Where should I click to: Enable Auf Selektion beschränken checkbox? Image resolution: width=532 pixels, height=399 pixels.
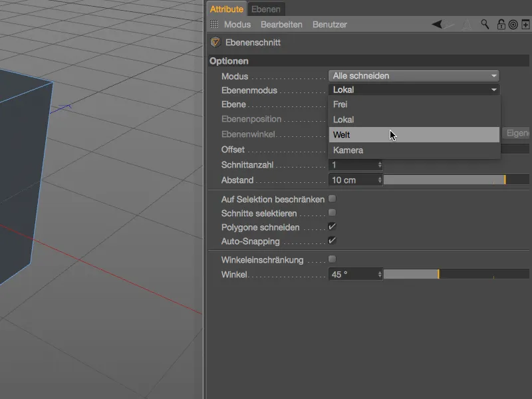coord(332,199)
